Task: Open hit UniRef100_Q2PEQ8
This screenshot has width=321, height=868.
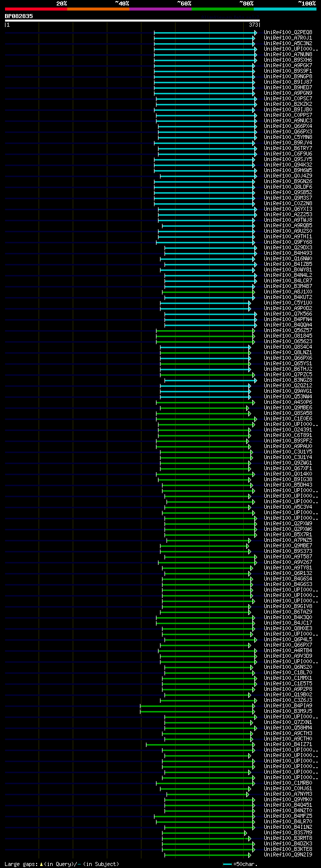Action: [288, 33]
